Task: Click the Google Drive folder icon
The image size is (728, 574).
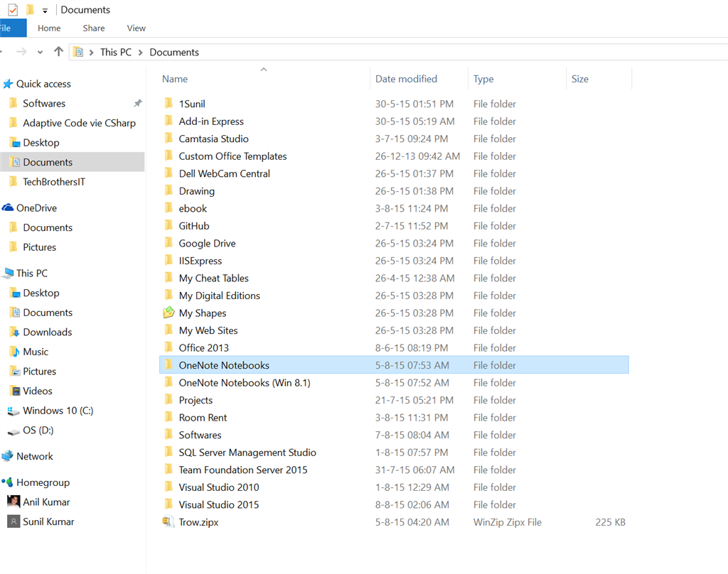Action: click(x=168, y=243)
